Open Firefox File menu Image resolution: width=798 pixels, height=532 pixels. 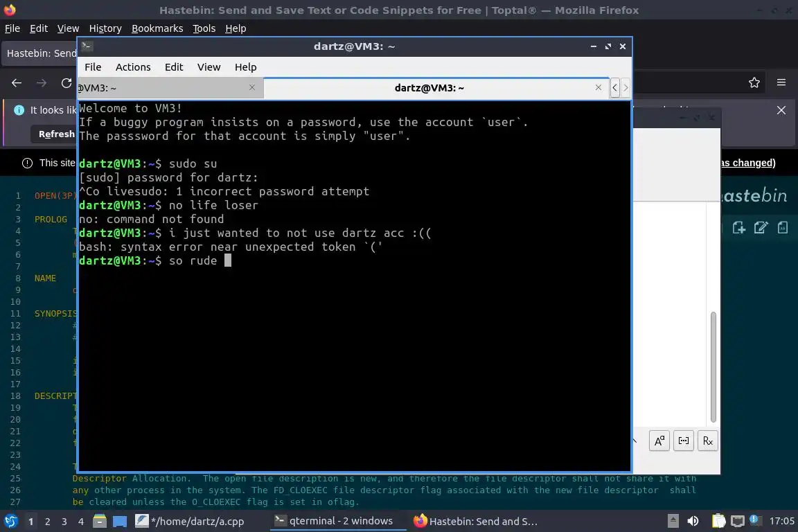12,28
